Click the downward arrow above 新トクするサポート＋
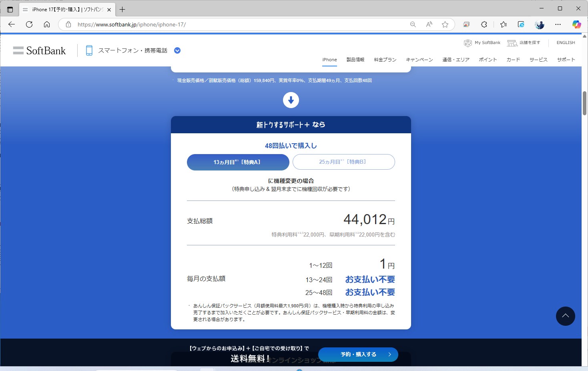Image resolution: width=588 pixels, height=371 pixels. tap(291, 100)
